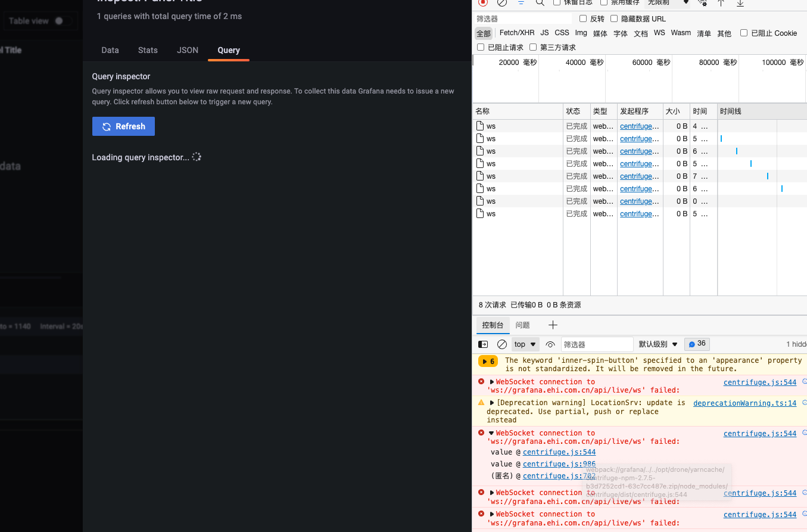Open network conditions with the gear icon
The image size is (807, 532).
point(702,3)
